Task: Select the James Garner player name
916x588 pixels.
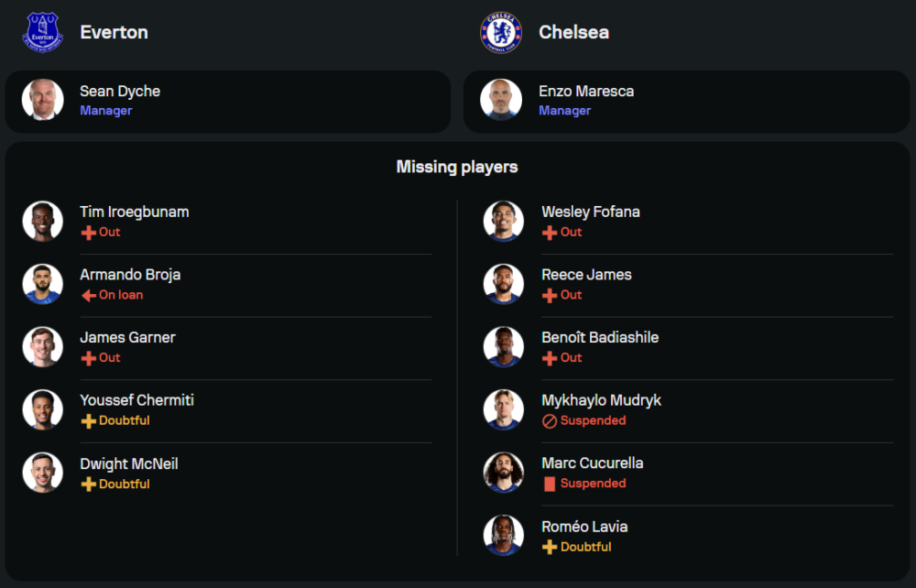Action: coord(127,337)
